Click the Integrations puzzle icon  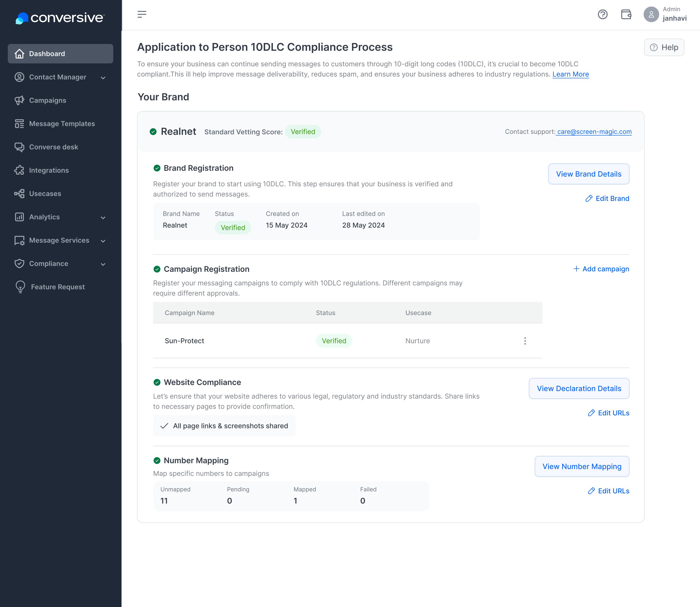coord(19,170)
